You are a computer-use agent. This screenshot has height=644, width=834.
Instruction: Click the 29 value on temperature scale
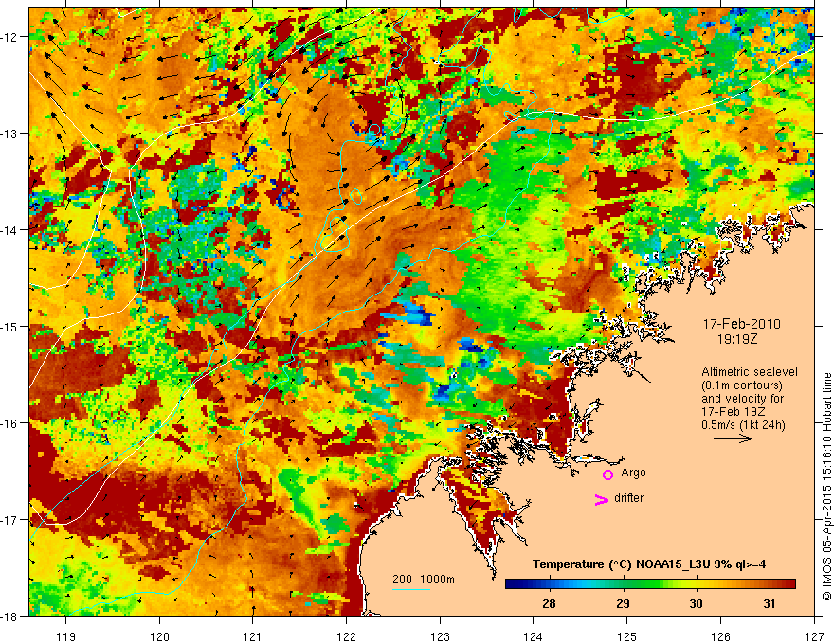coord(623,603)
